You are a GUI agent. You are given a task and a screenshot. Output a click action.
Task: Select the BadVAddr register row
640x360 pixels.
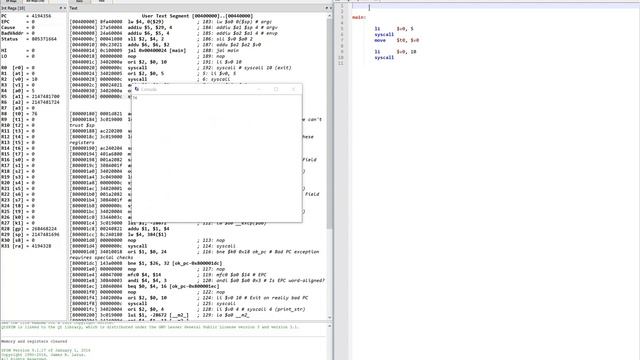tap(18, 33)
